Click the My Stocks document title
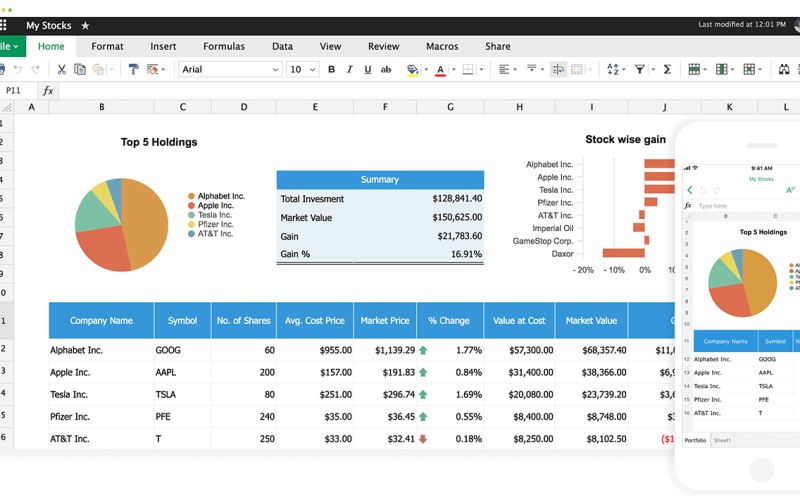This screenshot has width=800, height=500. [x=49, y=26]
